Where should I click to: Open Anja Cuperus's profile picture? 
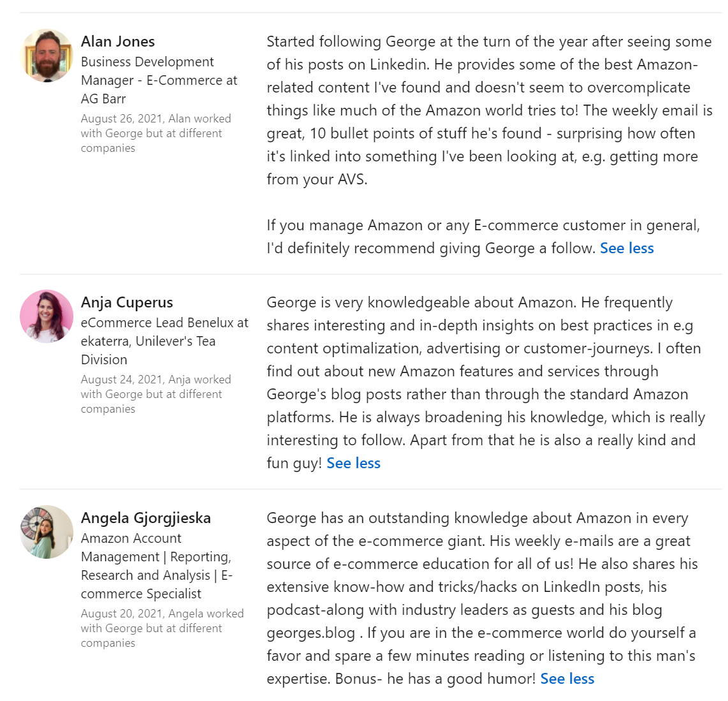[x=47, y=316]
